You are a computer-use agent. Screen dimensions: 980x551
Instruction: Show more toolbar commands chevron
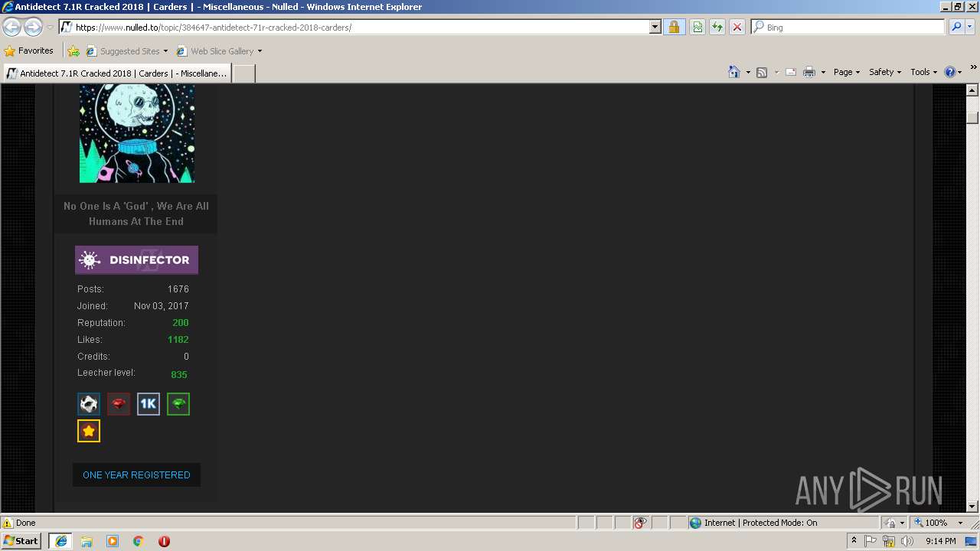click(x=974, y=69)
